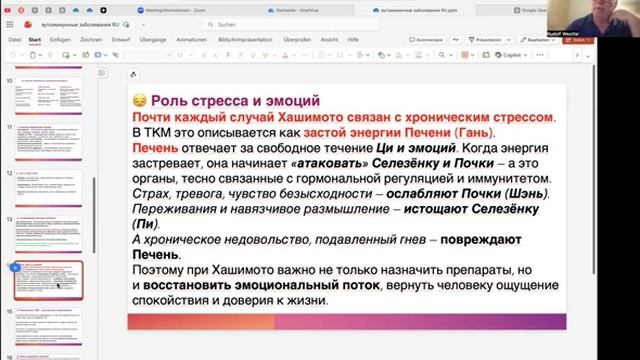Click the Hide Slide icon in ribbon
Viewport: 640px width, 360px height.
116,55
